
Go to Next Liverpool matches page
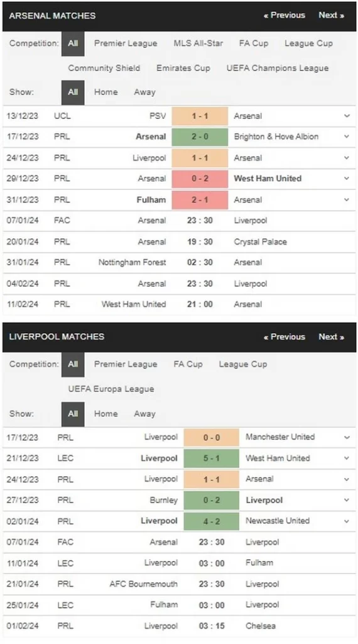click(332, 337)
